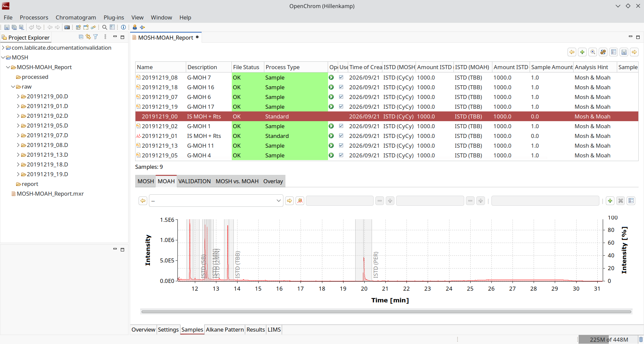The height and width of the screenshot is (344, 644).
Task: Open the Alkane Pattern bottom tab
Action: click(x=225, y=330)
